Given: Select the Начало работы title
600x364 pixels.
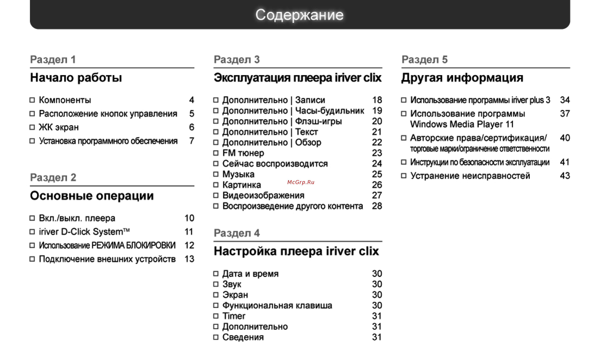Looking at the screenshot, I should click(76, 78).
